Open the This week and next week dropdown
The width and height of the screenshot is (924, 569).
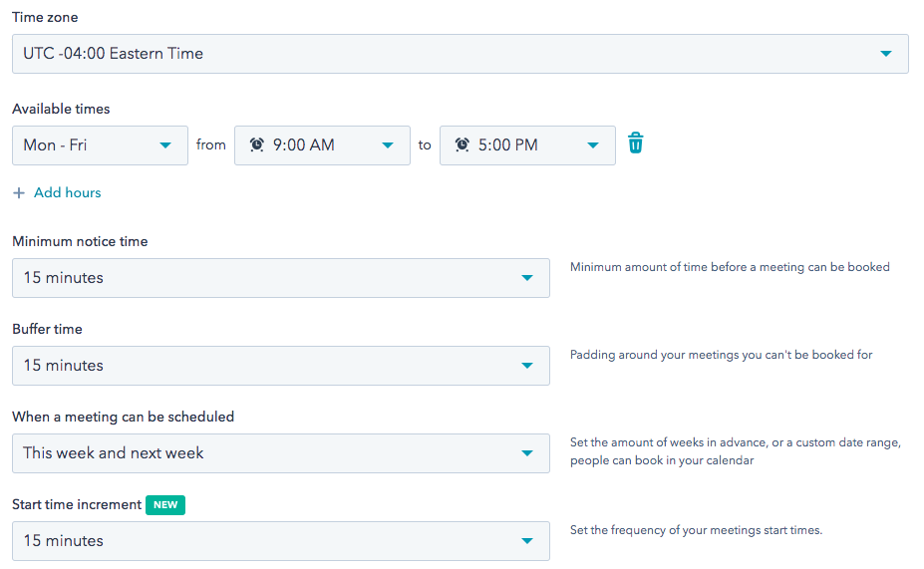click(281, 453)
